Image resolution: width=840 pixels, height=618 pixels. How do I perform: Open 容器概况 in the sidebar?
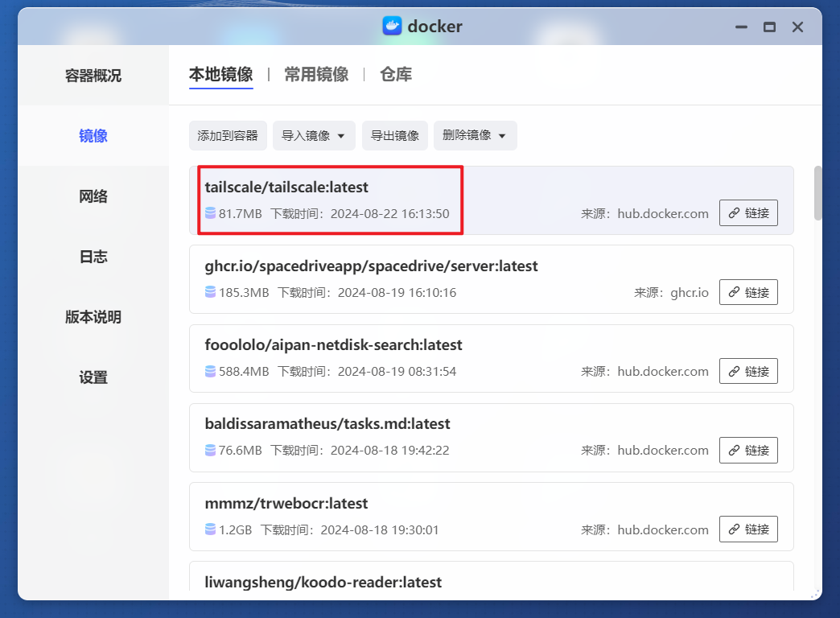[93, 76]
